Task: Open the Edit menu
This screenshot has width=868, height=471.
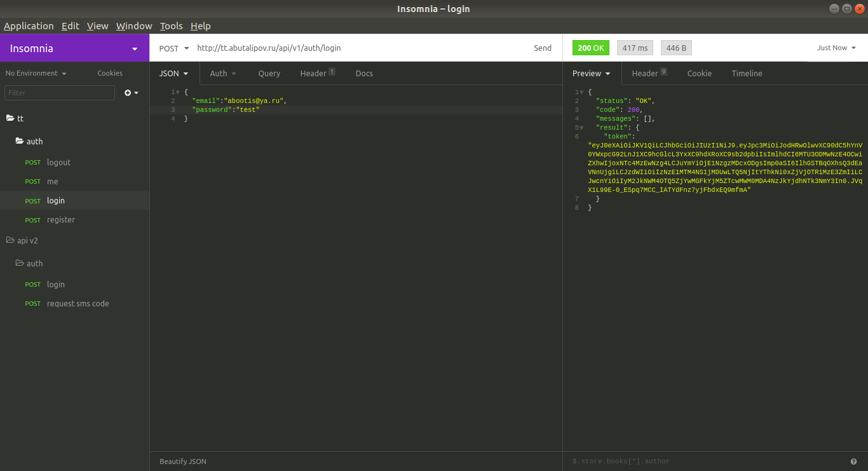Action: pos(71,26)
